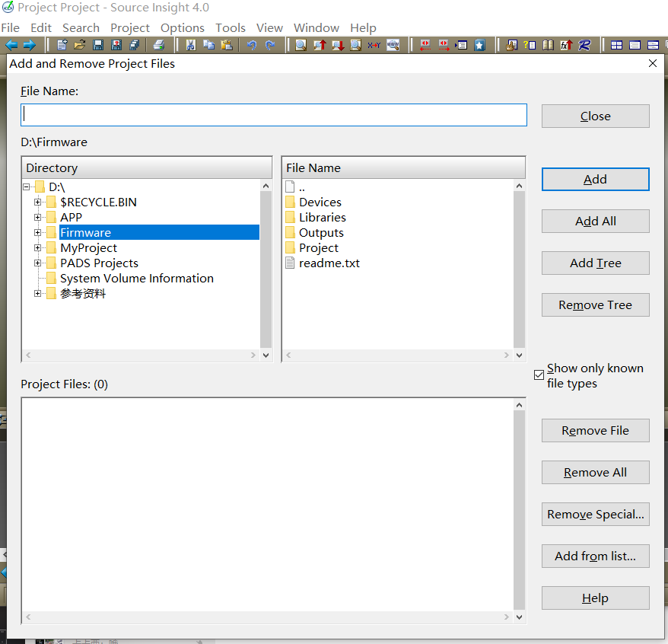This screenshot has height=644, width=668.
Task: Open the View menu
Action: pyautogui.click(x=269, y=27)
